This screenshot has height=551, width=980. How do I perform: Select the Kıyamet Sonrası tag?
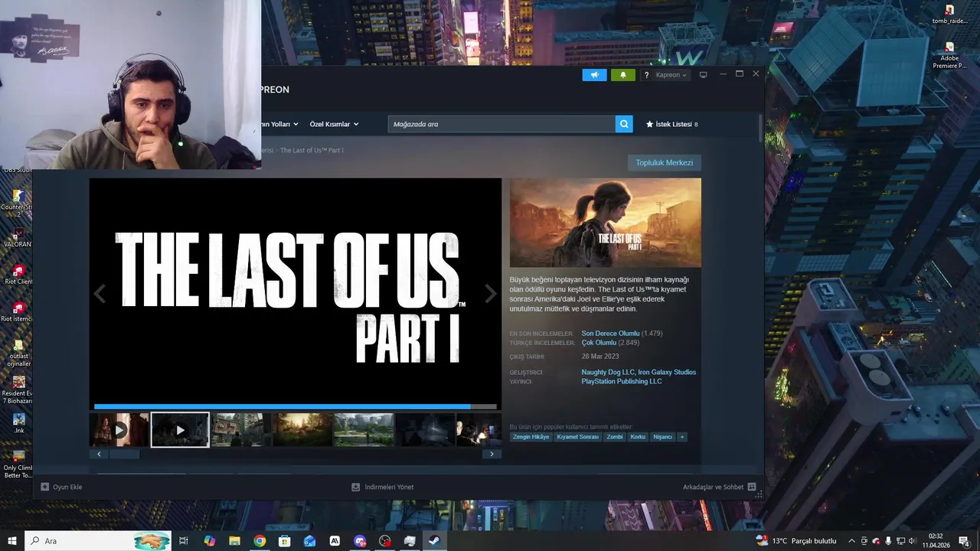pyautogui.click(x=578, y=437)
